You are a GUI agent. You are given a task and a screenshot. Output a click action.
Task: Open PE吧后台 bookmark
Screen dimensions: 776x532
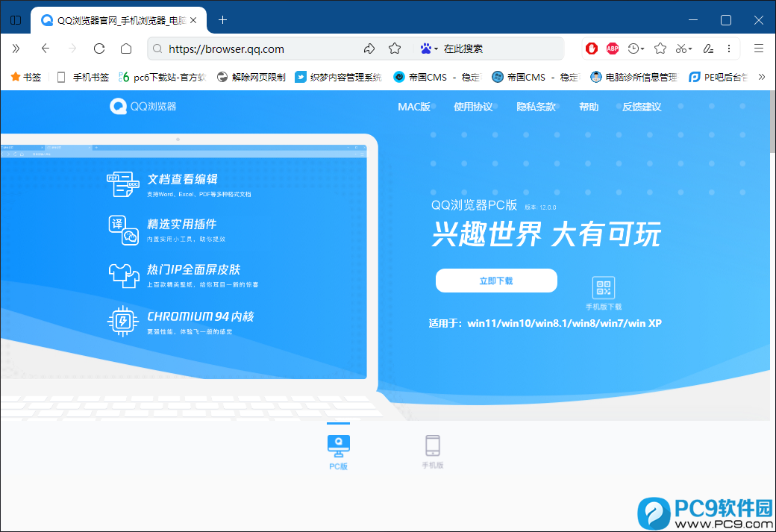click(x=719, y=77)
